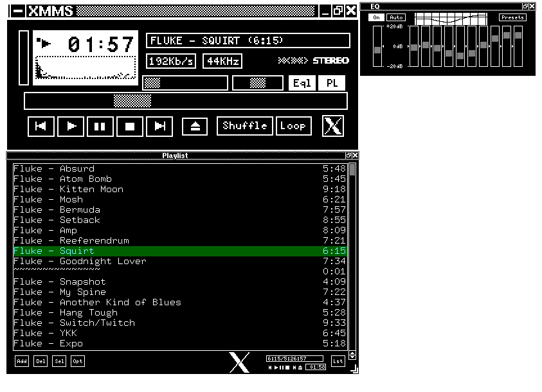
Task: Pause playback using the pause icon
Action: pos(100,126)
